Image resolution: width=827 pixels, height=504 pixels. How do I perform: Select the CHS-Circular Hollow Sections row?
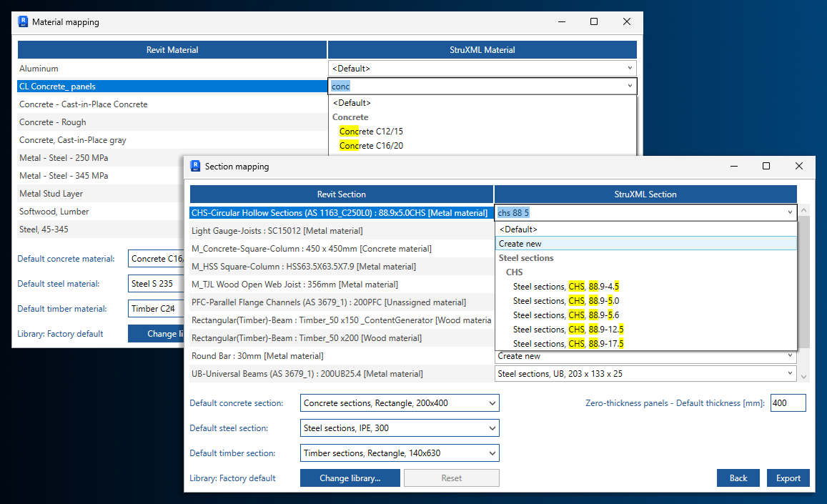click(x=341, y=213)
